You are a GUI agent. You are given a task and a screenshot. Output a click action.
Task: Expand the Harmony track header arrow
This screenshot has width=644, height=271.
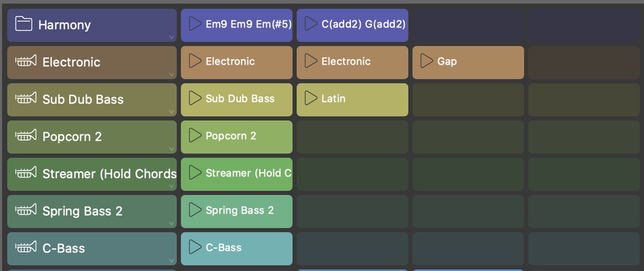tap(171, 37)
